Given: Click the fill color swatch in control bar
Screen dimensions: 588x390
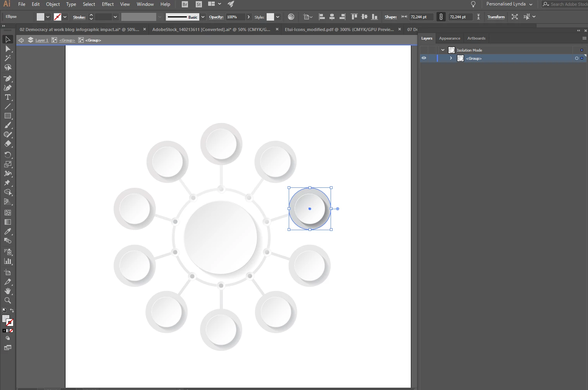Looking at the screenshot, I should [x=40, y=17].
